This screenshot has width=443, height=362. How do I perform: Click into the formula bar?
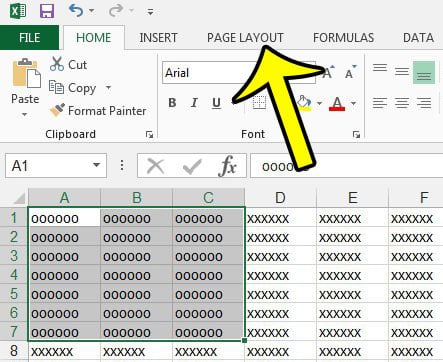click(x=347, y=166)
